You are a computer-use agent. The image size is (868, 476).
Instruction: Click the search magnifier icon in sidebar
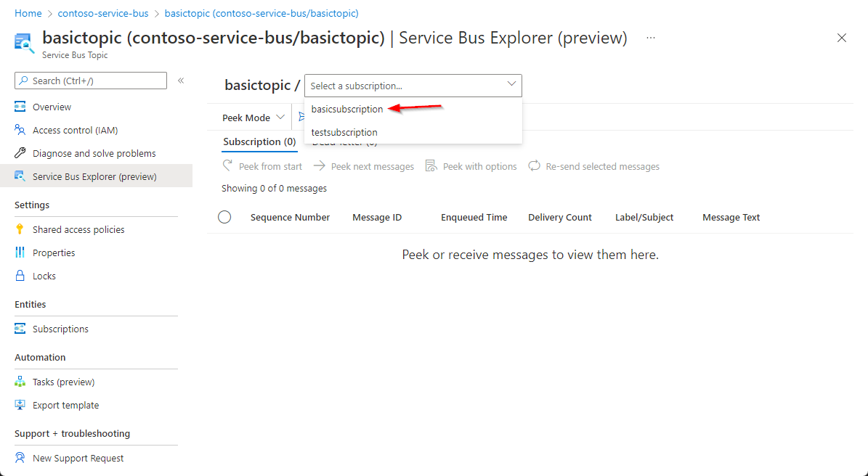pos(23,81)
